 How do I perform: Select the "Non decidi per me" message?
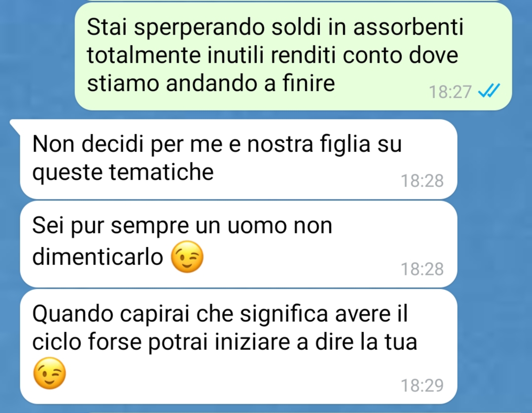(x=239, y=159)
